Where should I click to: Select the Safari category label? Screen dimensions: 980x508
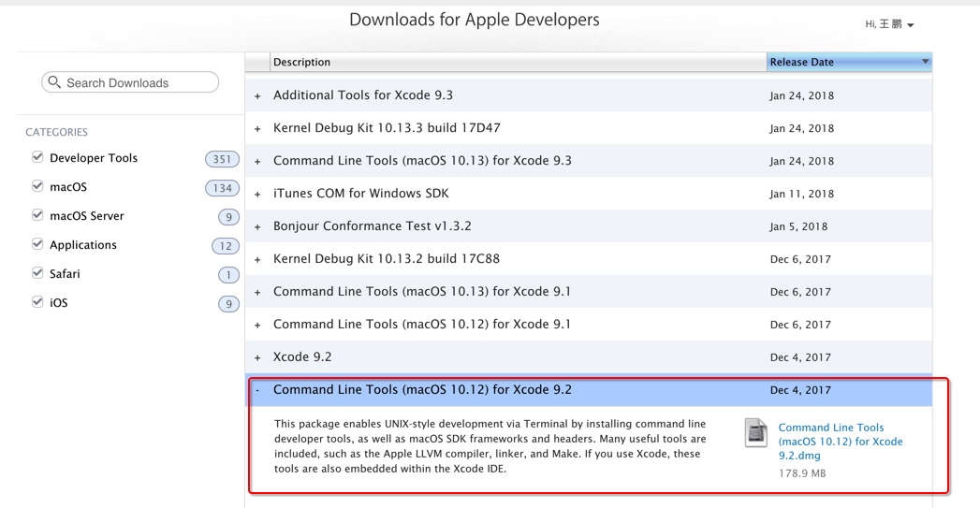tap(65, 274)
